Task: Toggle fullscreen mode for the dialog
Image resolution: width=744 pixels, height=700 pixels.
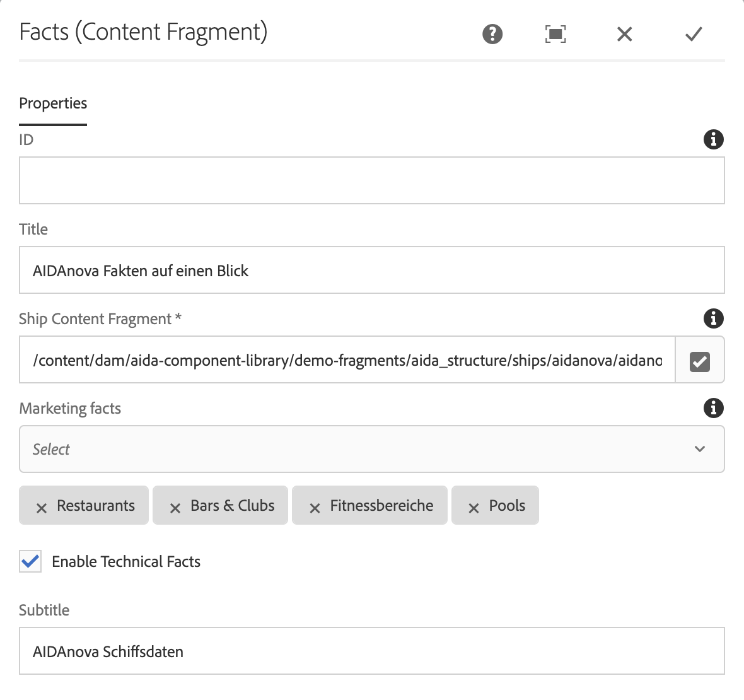Action: pos(555,34)
